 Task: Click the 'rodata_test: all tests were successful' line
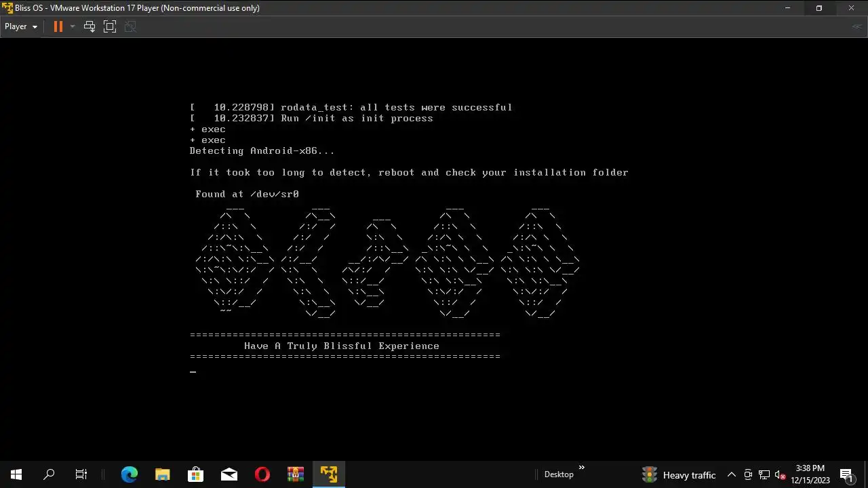tap(397, 107)
